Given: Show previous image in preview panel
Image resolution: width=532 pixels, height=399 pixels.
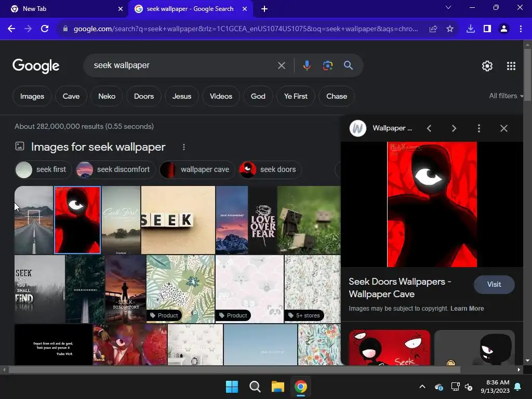Looking at the screenshot, I should point(429,128).
